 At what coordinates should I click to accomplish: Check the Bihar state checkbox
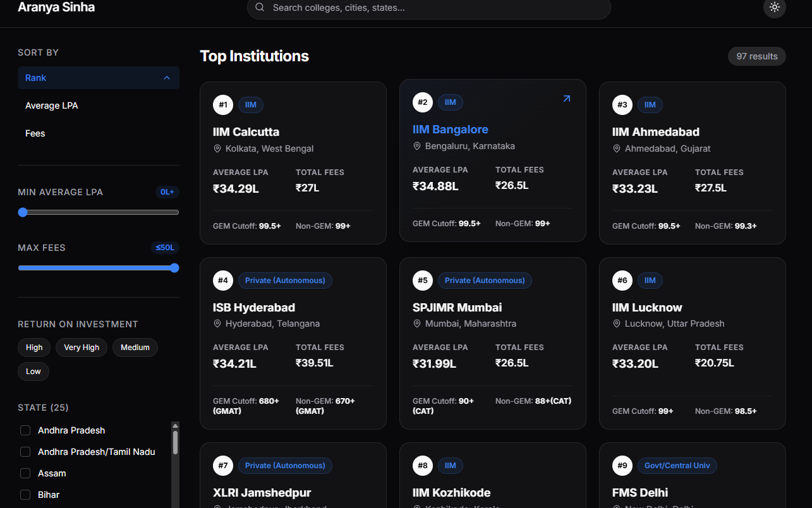coord(25,495)
